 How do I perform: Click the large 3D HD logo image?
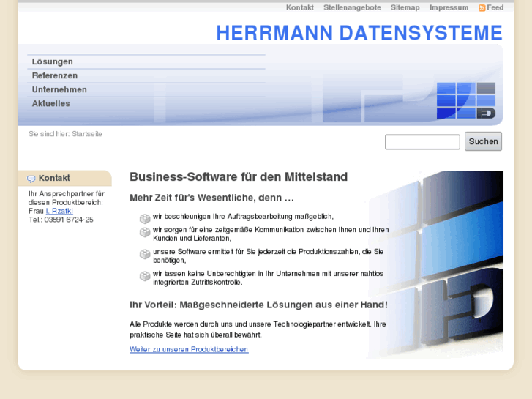click(436, 265)
